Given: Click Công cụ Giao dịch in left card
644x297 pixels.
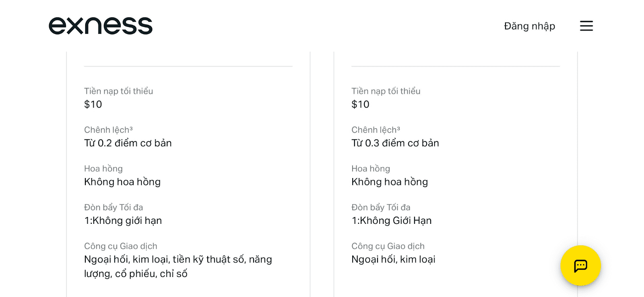Looking at the screenshot, I should (x=120, y=246).
